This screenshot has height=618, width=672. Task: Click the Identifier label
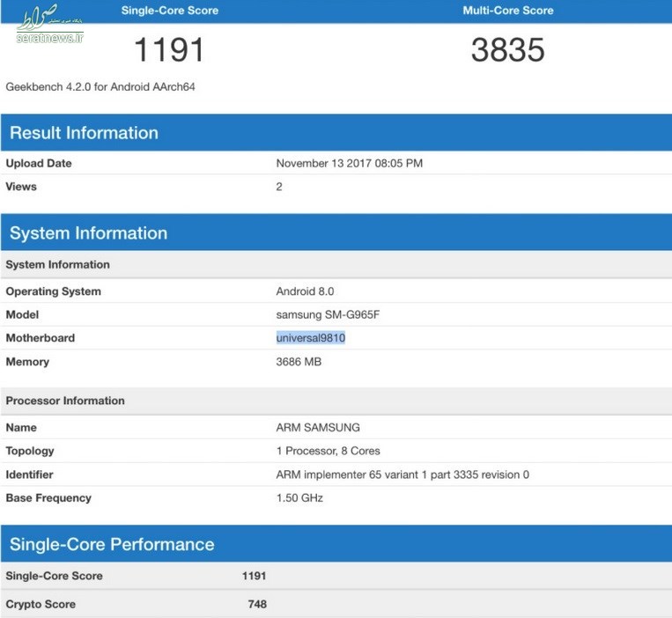coord(30,475)
